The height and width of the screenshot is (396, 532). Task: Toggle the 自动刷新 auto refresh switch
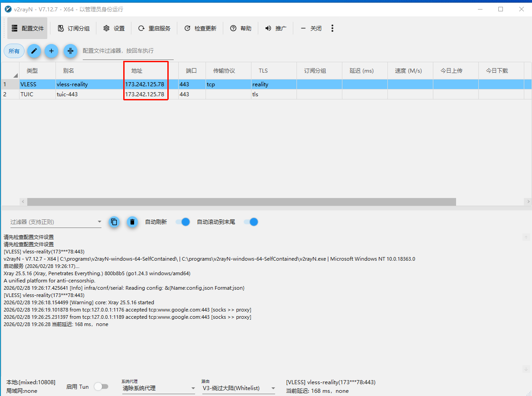(x=183, y=222)
